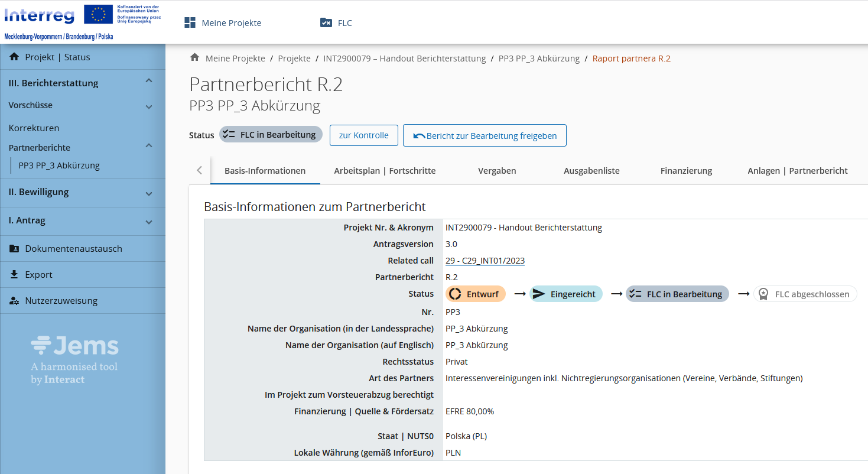The height and width of the screenshot is (474, 868).
Task: Click the Dokumentenaustausch folder icon
Action: (14, 249)
